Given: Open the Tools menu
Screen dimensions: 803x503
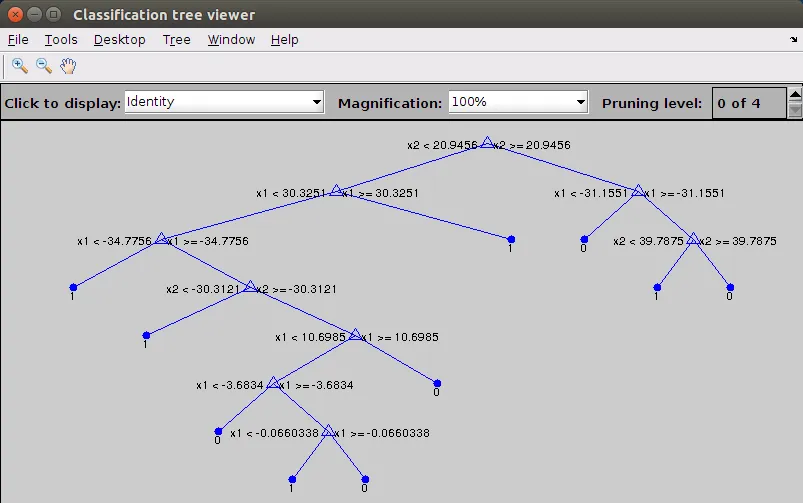Looking at the screenshot, I should coord(61,40).
